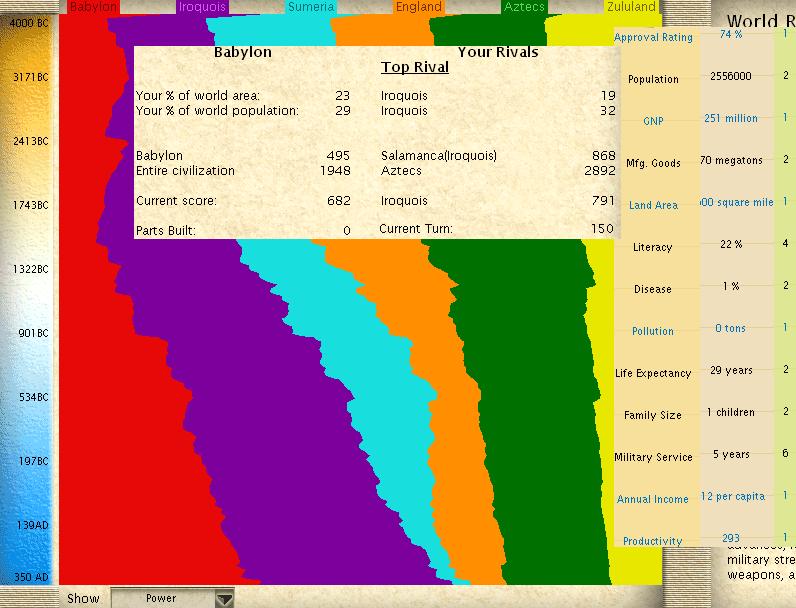Open the Approval Rating demographic
The image size is (796, 608).
653,37
